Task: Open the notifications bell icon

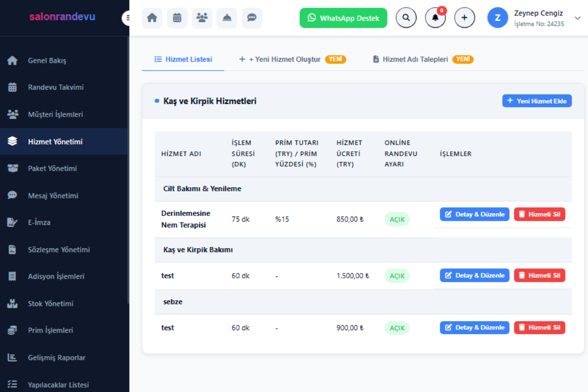Action: point(435,18)
